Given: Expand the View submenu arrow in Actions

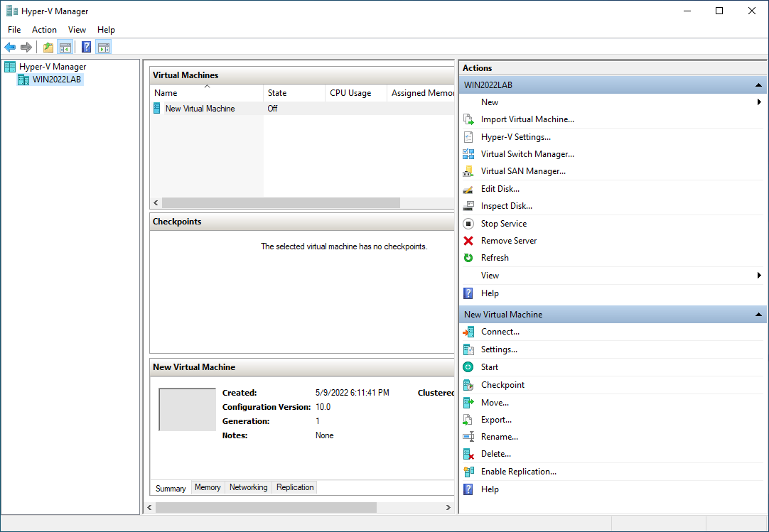Looking at the screenshot, I should (759, 276).
